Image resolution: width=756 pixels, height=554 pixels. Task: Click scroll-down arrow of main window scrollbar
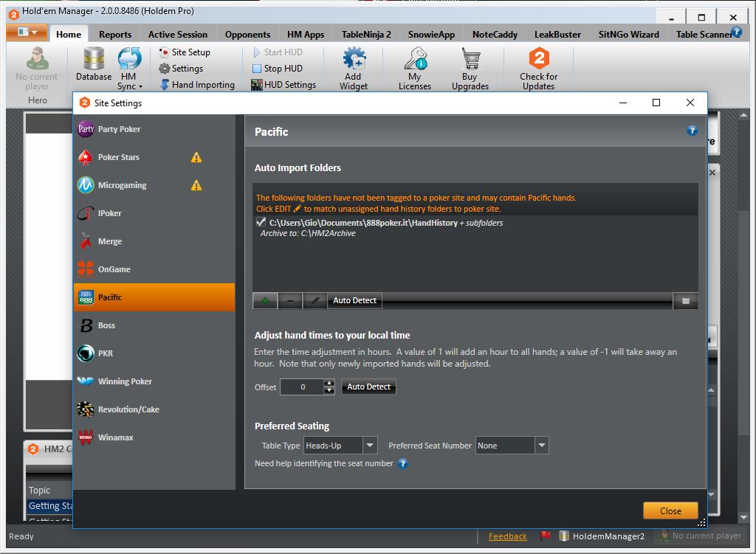(743, 517)
